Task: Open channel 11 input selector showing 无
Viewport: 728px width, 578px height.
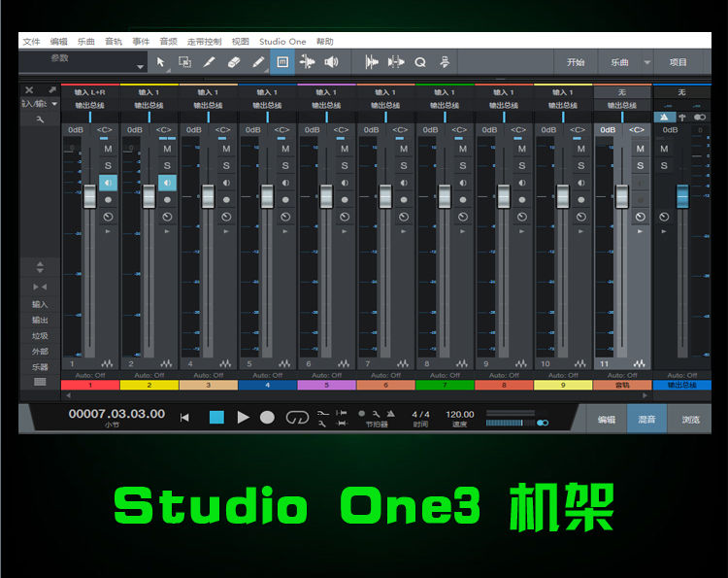Action: point(622,92)
